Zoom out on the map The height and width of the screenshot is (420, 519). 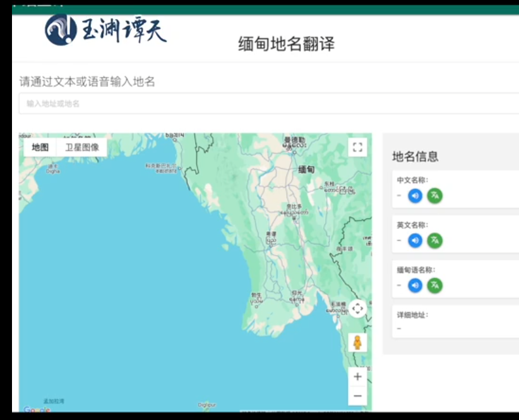point(357,395)
